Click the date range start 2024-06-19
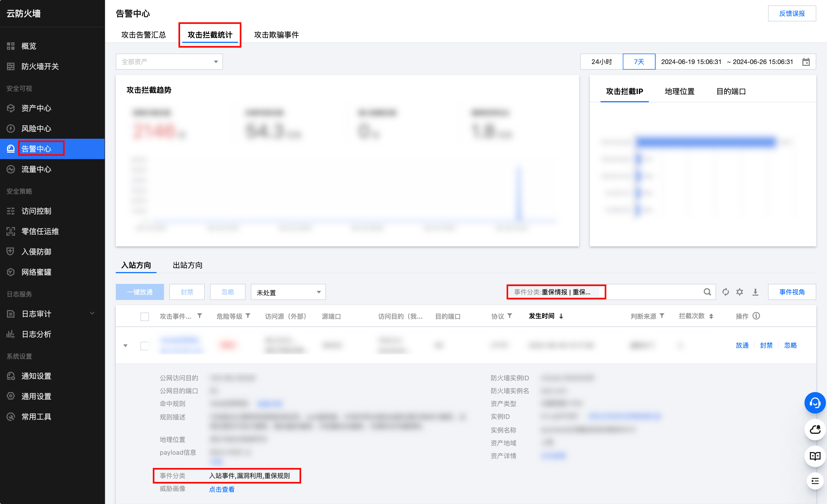Screen dimensions: 827x504 [x=691, y=62]
